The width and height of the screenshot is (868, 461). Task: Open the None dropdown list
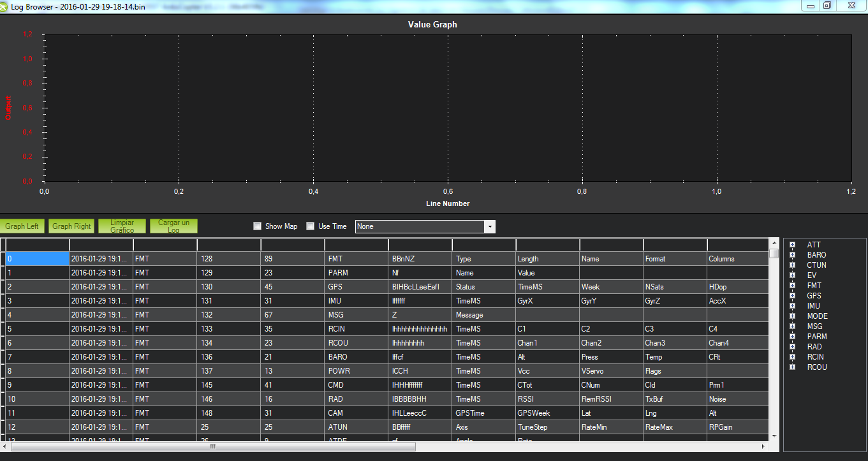click(489, 226)
